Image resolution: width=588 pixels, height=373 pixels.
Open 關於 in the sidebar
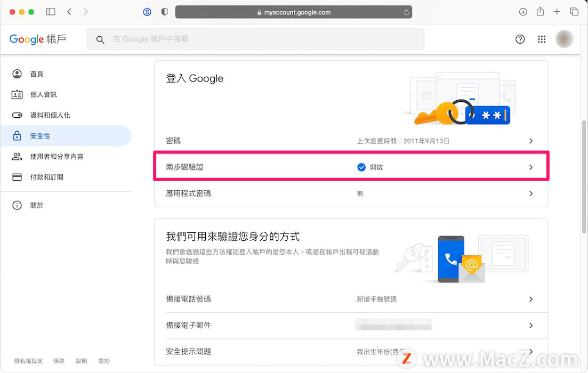[x=66, y=205]
